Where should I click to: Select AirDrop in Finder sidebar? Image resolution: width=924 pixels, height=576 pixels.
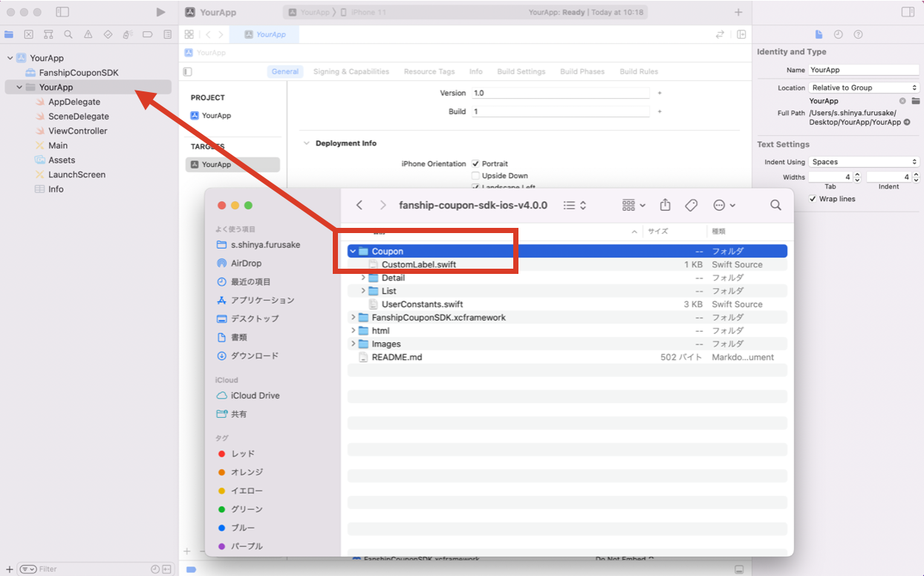[x=245, y=263]
